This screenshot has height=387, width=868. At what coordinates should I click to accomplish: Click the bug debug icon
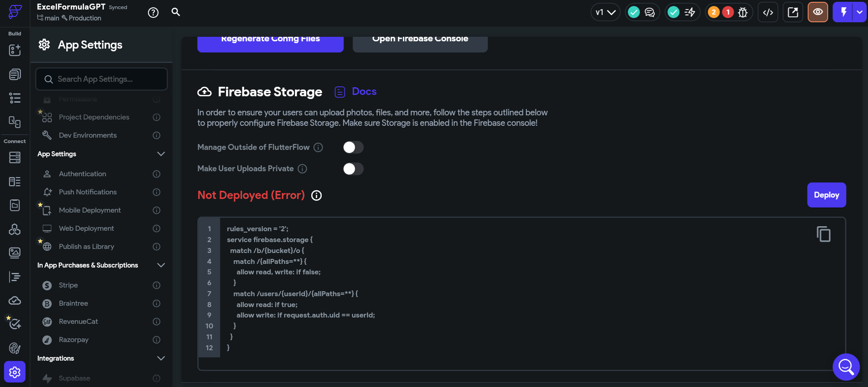[x=743, y=12]
